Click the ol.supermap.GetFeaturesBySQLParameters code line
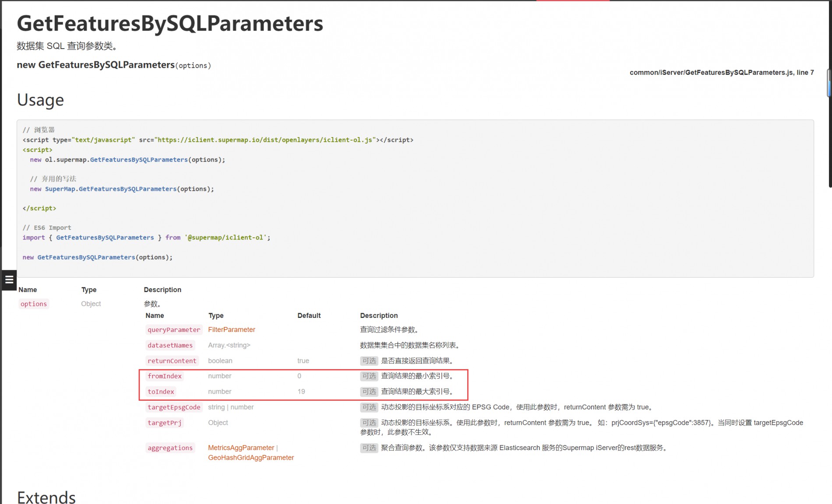 127,160
